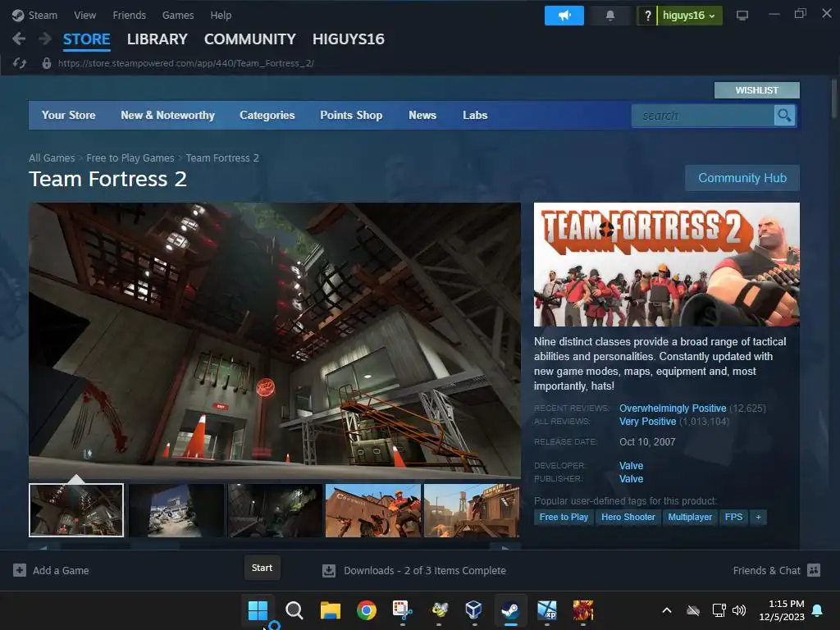Select the Multiplayer tag
Image resolution: width=840 pixels, height=630 pixels.
[689, 517]
